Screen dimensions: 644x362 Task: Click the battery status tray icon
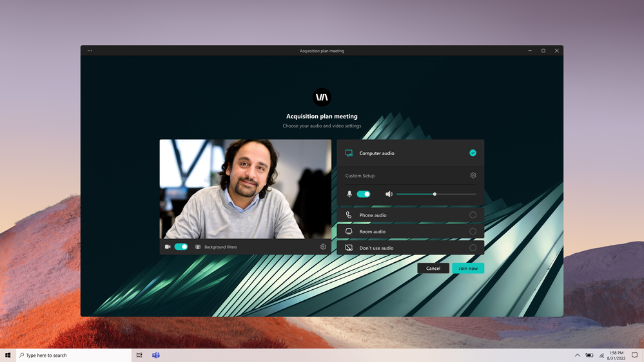pyautogui.click(x=589, y=355)
